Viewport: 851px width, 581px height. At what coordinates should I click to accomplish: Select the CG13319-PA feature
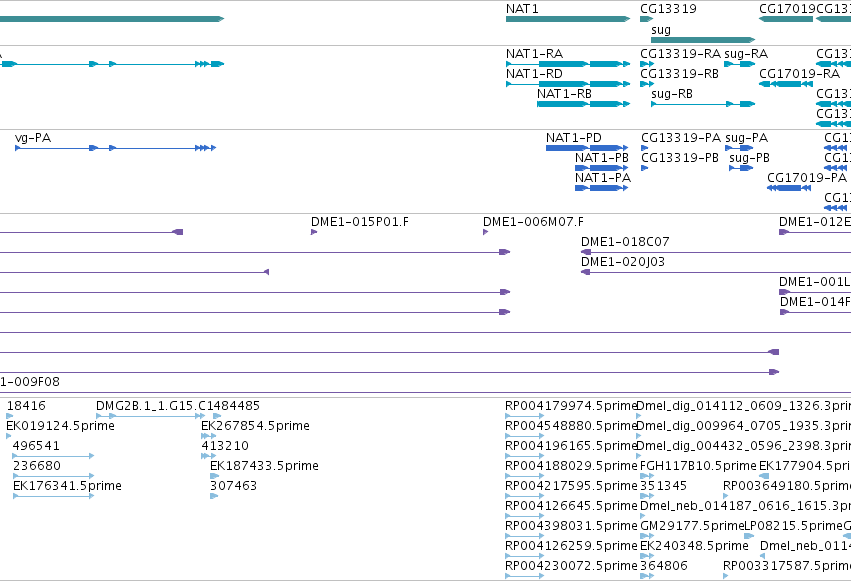tap(645, 148)
